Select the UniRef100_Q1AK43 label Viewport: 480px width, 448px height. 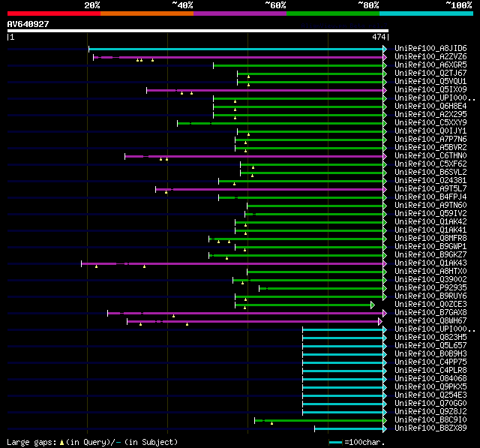(430, 263)
